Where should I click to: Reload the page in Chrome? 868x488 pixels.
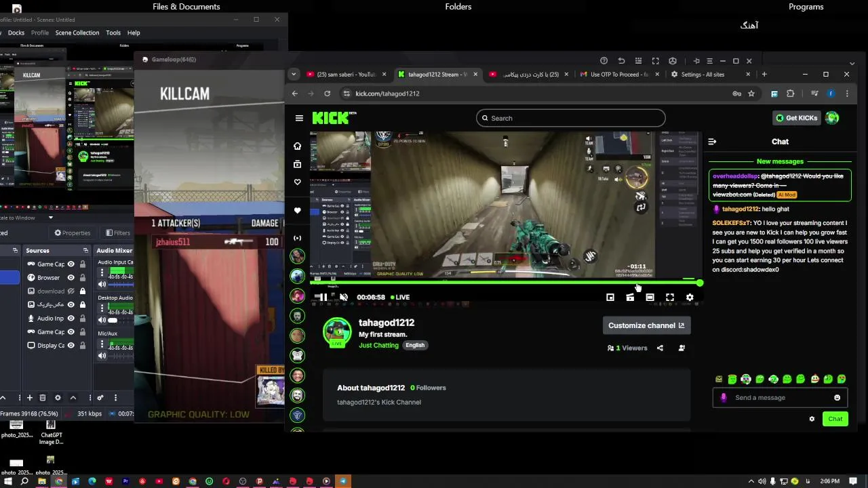point(327,94)
